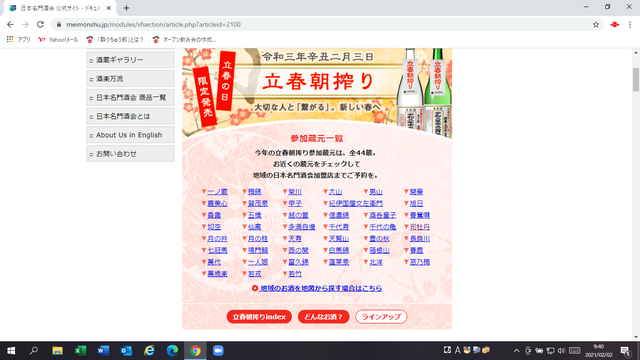Click the 立春朝搾り banner image
Image resolution: width=640 pixels, height=360 pixels.
(x=317, y=93)
